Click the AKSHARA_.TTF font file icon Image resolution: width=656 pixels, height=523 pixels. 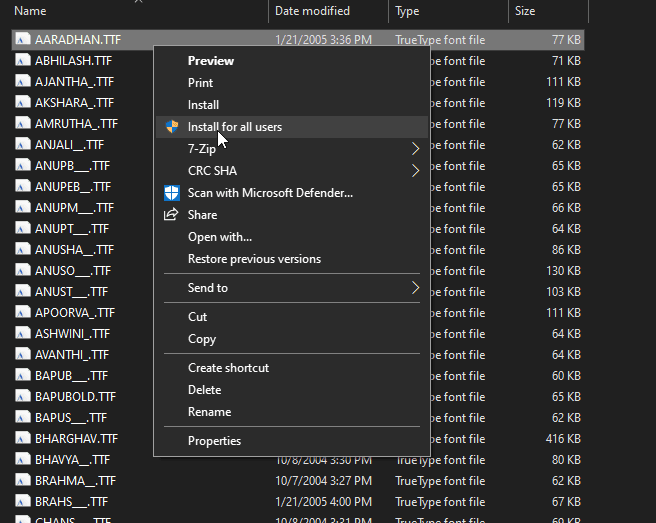click(x=22, y=103)
